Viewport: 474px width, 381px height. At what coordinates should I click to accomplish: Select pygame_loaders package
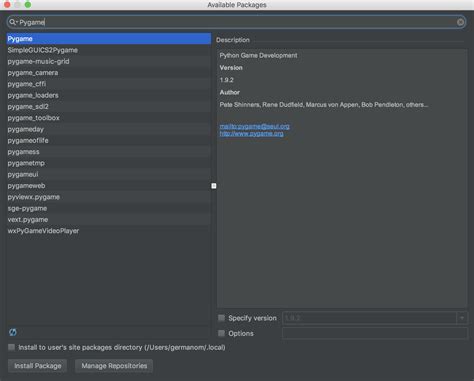click(x=109, y=95)
